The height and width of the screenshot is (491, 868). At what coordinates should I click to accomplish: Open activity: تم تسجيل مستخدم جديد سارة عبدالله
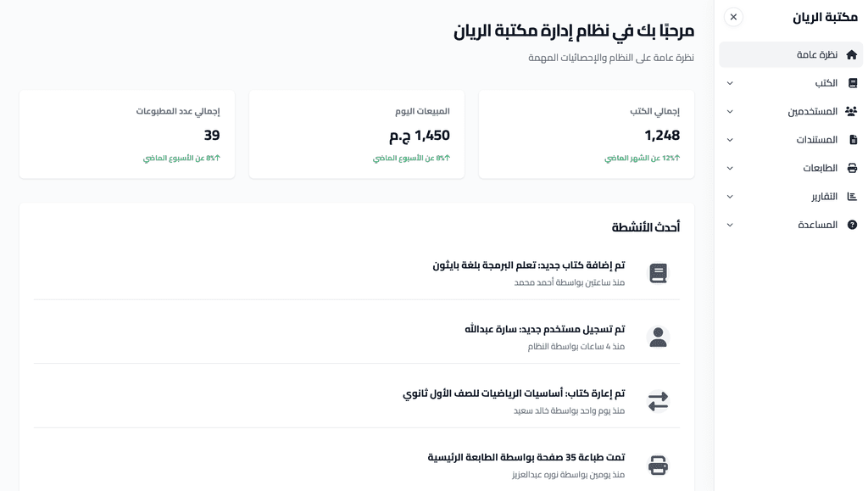tap(544, 329)
